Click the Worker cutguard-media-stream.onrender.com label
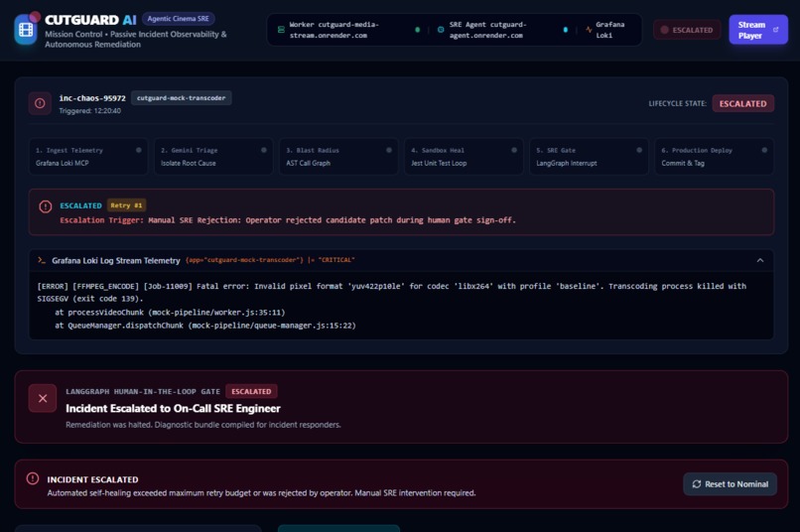Image resolution: width=800 pixels, height=532 pixels. click(334, 30)
